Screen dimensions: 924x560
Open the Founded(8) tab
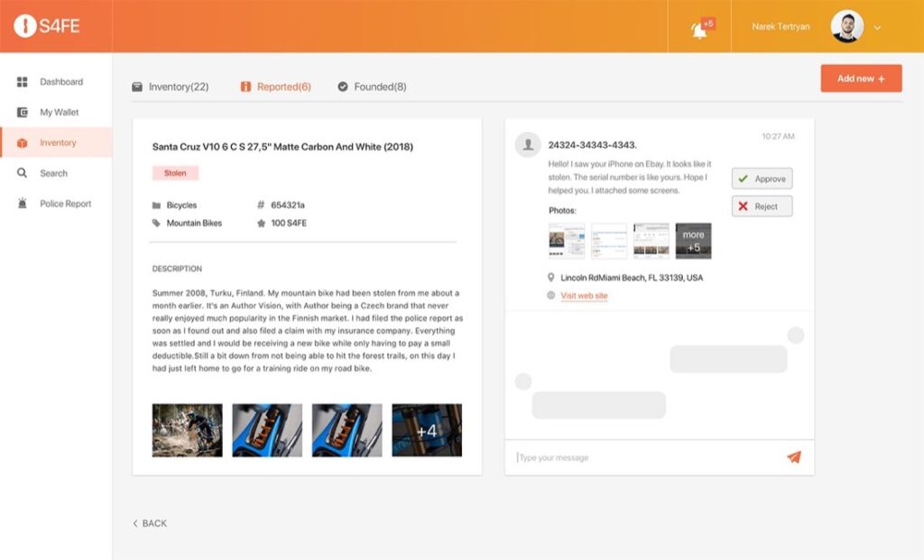(372, 87)
